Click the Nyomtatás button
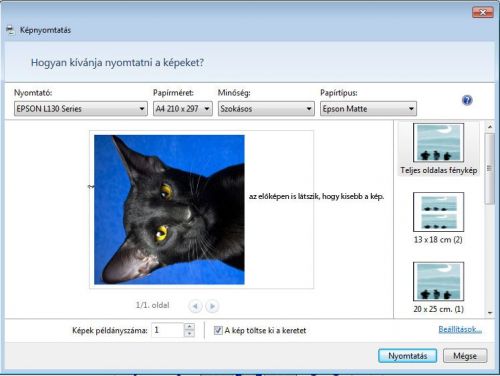500x376 pixels. coord(407,356)
